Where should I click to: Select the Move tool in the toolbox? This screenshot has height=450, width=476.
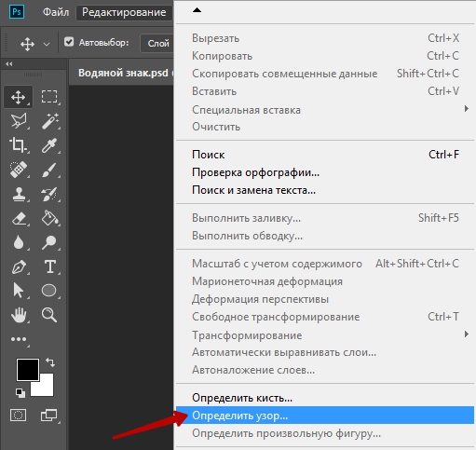pos(19,97)
